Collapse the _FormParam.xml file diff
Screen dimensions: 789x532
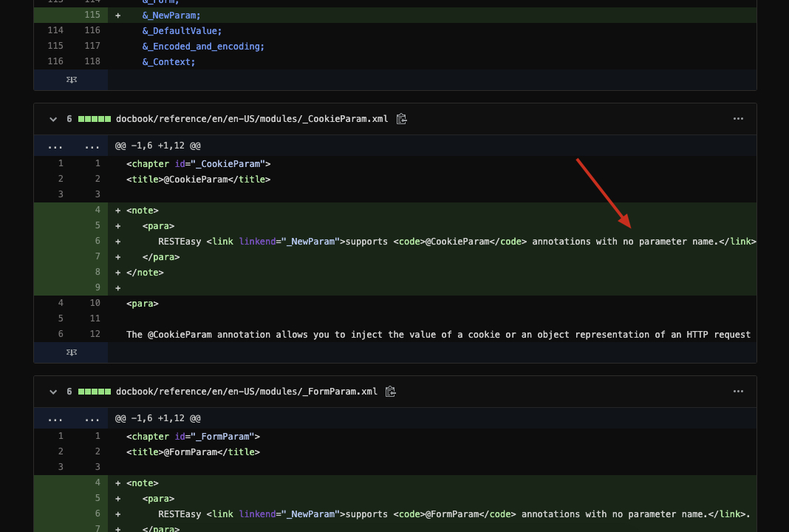tap(53, 392)
